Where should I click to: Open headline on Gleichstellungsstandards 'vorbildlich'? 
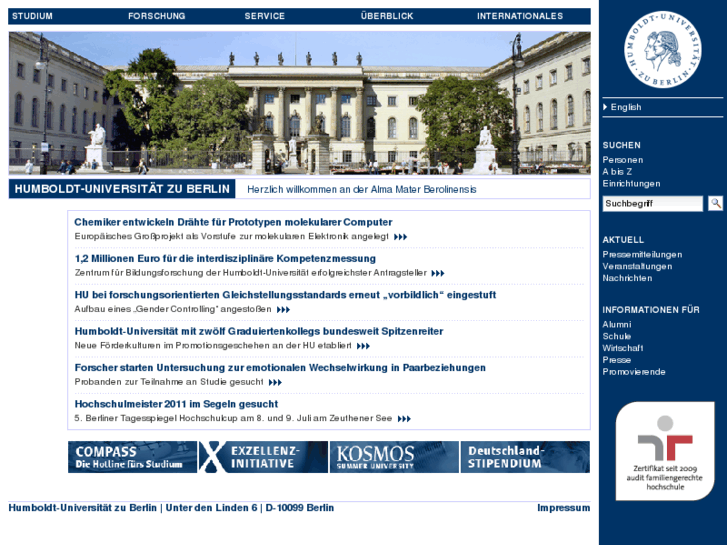click(285, 295)
